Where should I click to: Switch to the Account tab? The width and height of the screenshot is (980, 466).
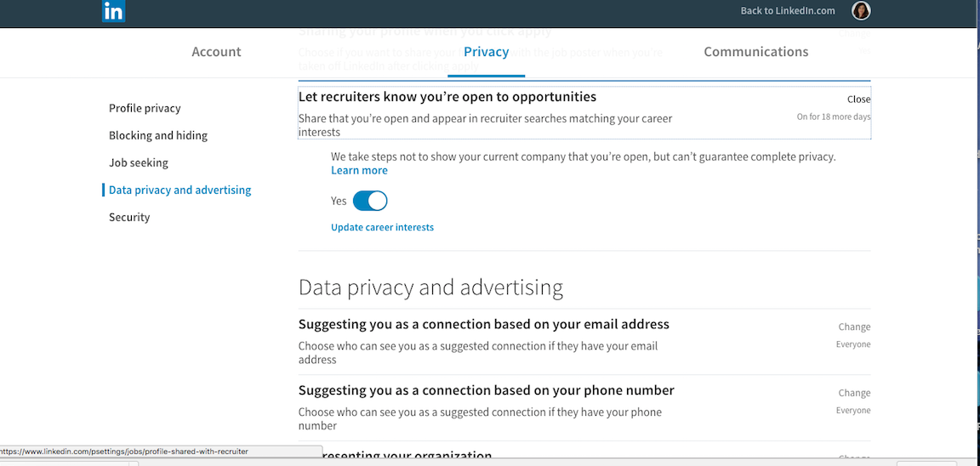click(216, 52)
